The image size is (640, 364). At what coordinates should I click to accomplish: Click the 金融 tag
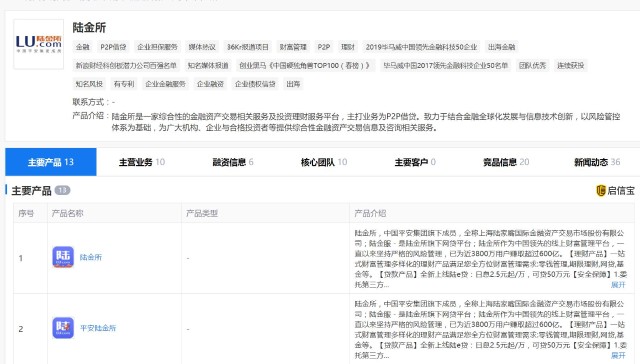click(x=82, y=47)
